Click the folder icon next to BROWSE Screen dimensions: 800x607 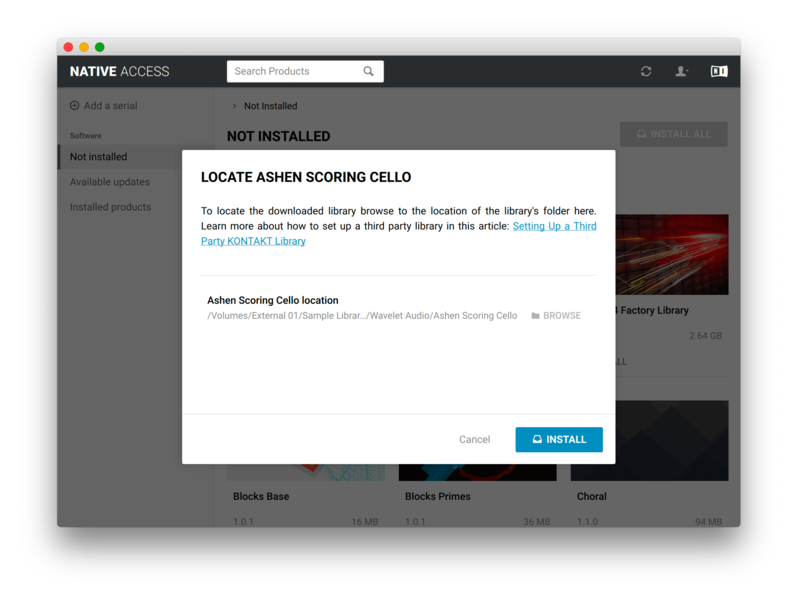pyautogui.click(x=535, y=316)
